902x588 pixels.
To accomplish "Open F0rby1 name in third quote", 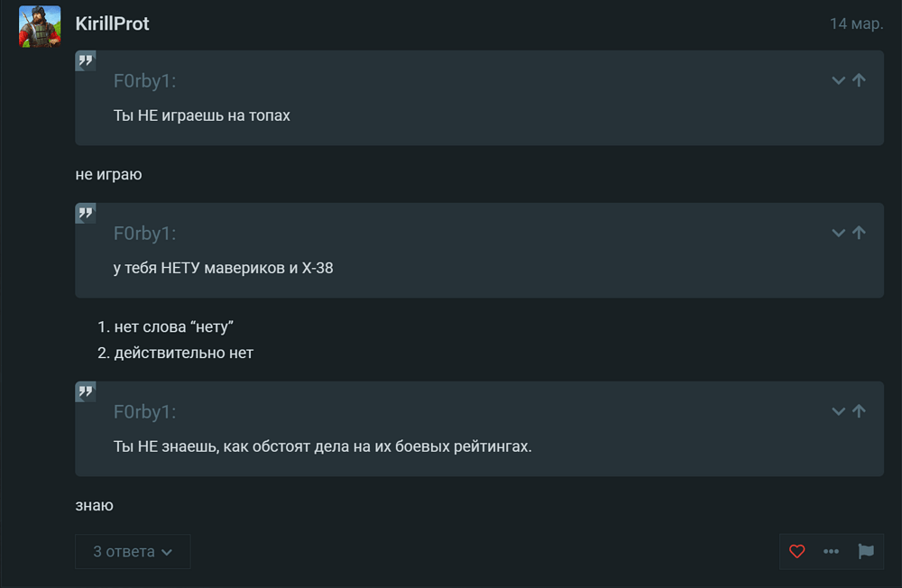I will pyautogui.click(x=144, y=411).
